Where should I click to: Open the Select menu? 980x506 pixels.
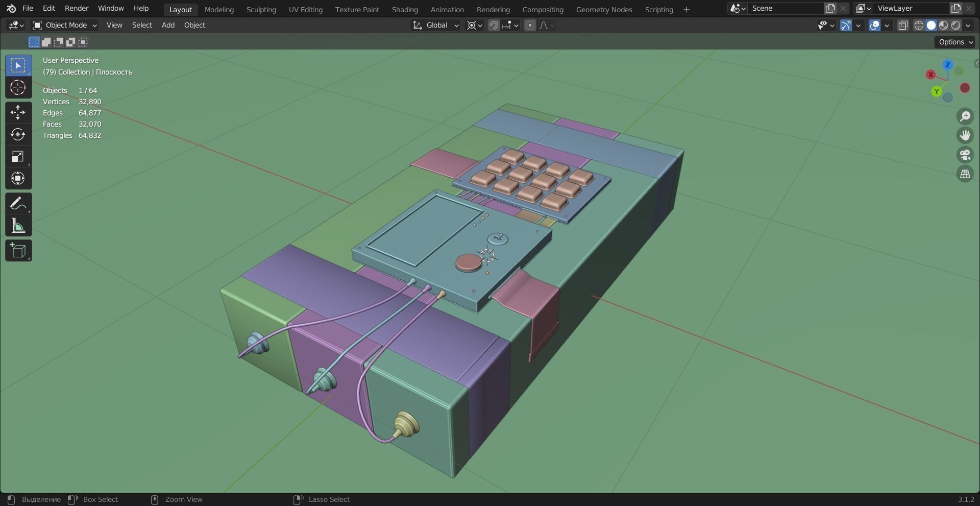pyautogui.click(x=142, y=25)
